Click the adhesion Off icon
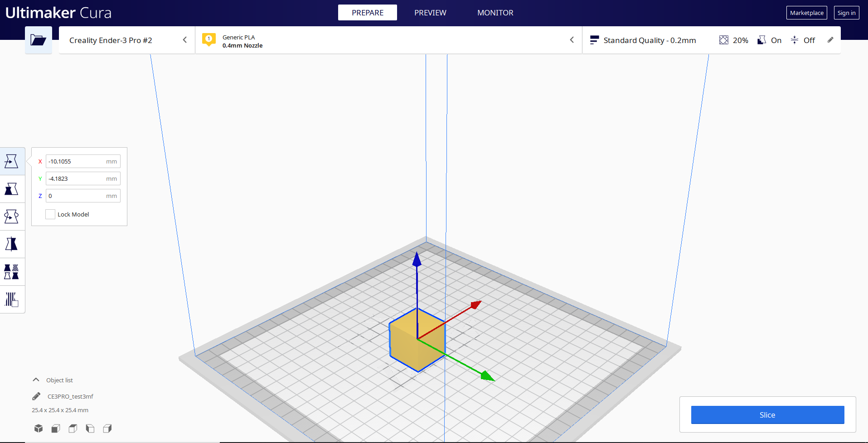 pos(795,40)
